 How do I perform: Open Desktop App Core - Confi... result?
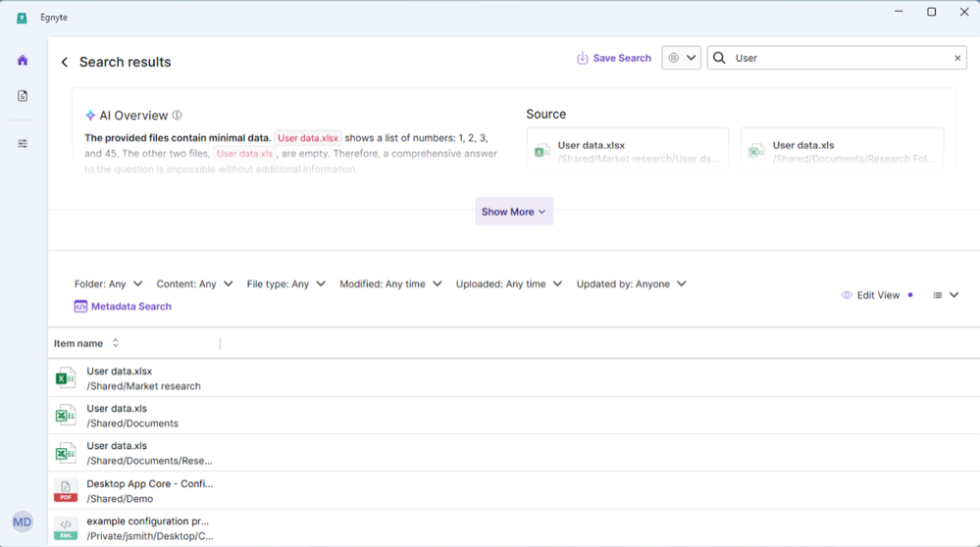pos(150,483)
